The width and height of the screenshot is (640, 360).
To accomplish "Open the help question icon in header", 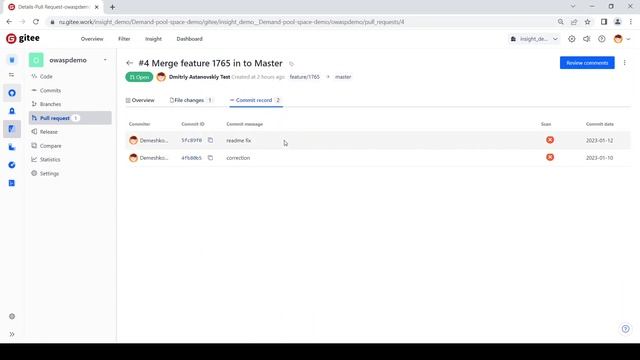I will point(602,39).
